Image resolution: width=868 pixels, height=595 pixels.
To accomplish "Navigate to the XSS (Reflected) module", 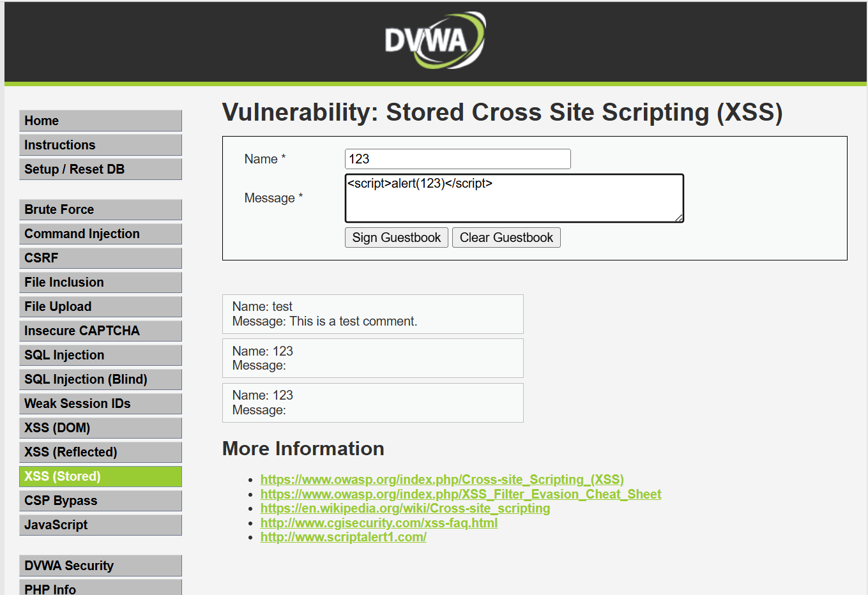I will 100,452.
